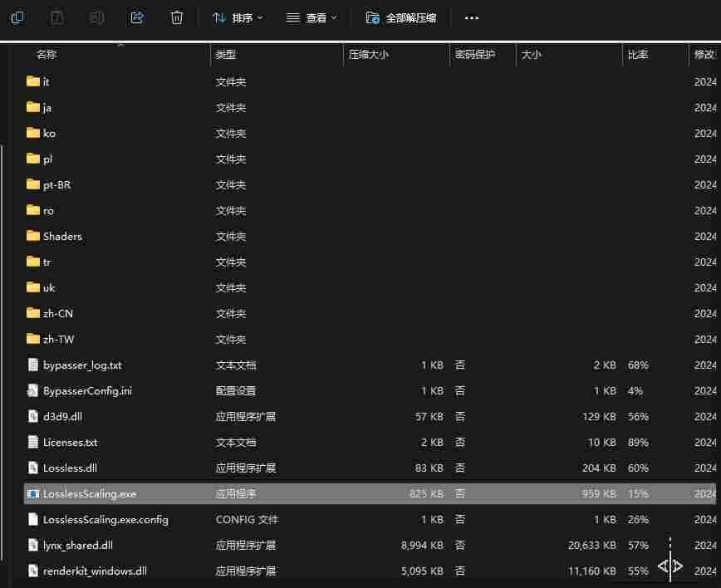The height and width of the screenshot is (588, 721).
Task: Click the DLL icon for d3d9.dll
Action: click(x=33, y=416)
